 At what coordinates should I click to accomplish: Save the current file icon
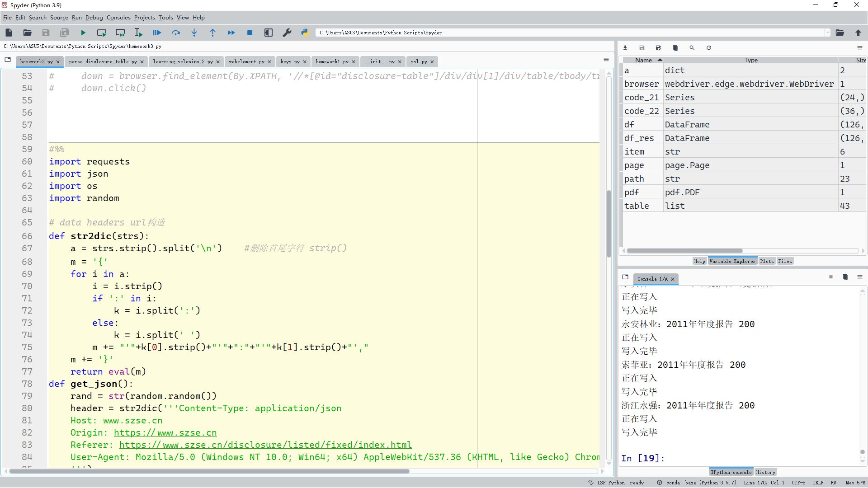coord(46,33)
